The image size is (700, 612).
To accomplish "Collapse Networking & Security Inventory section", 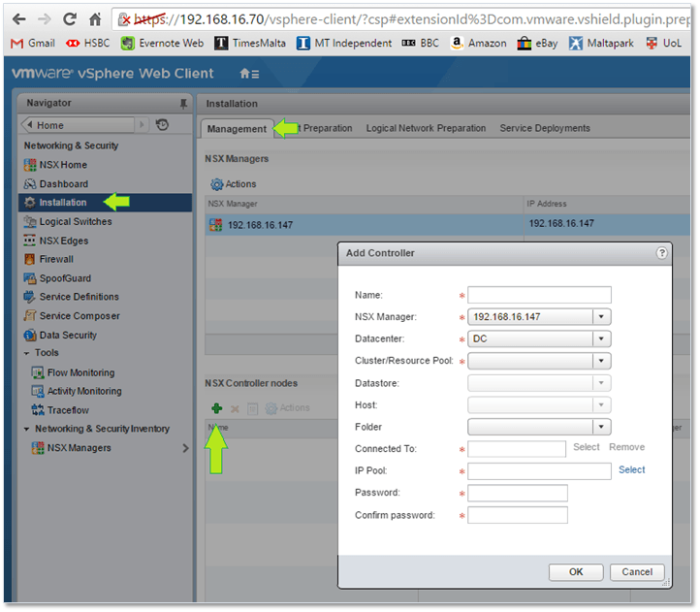I will tap(26, 430).
